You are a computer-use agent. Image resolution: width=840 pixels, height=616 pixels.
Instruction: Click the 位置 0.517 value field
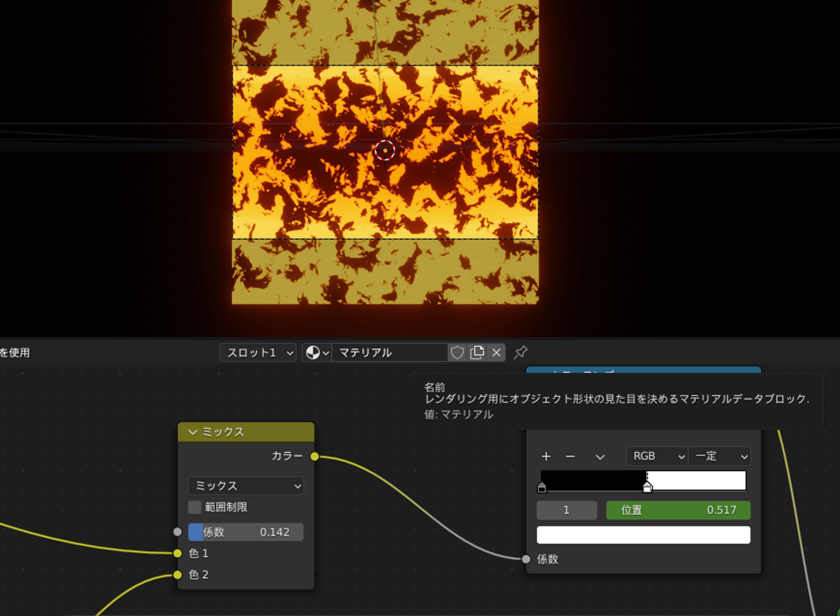(678, 510)
